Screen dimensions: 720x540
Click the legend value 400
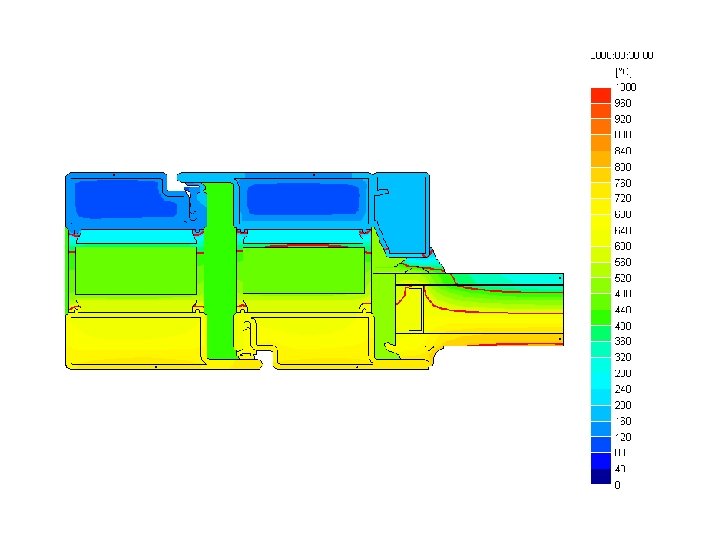click(x=623, y=326)
